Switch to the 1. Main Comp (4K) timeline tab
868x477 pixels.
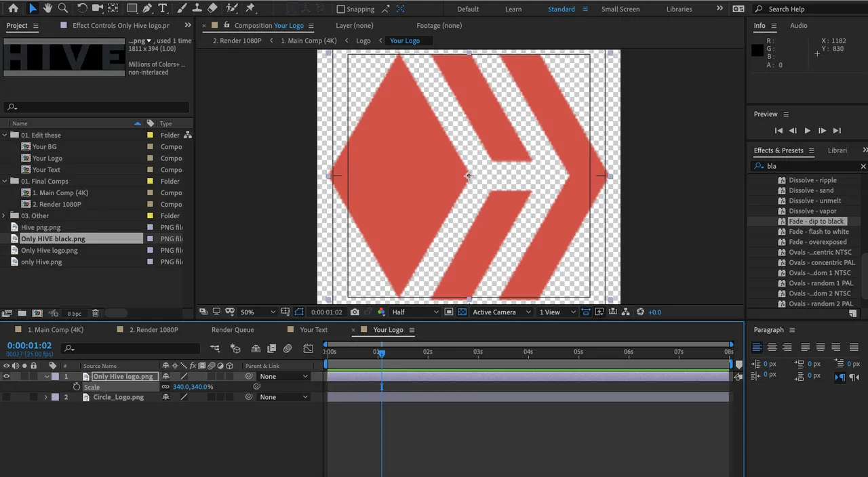pyautogui.click(x=56, y=330)
